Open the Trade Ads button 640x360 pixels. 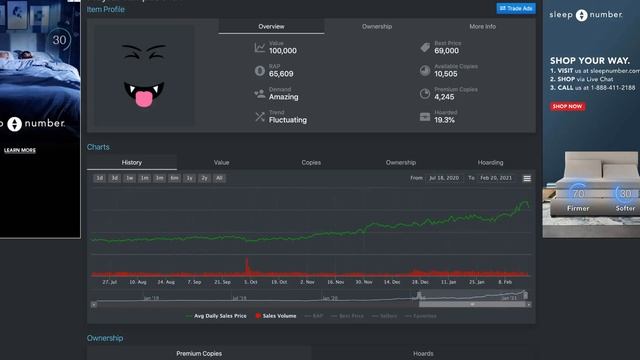[516, 8]
